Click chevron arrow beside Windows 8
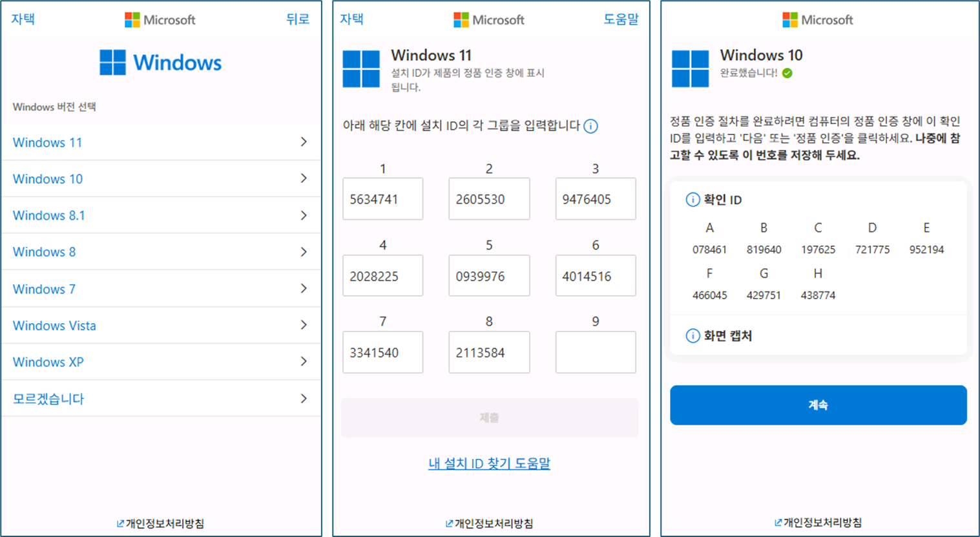 pyautogui.click(x=304, y=252)
